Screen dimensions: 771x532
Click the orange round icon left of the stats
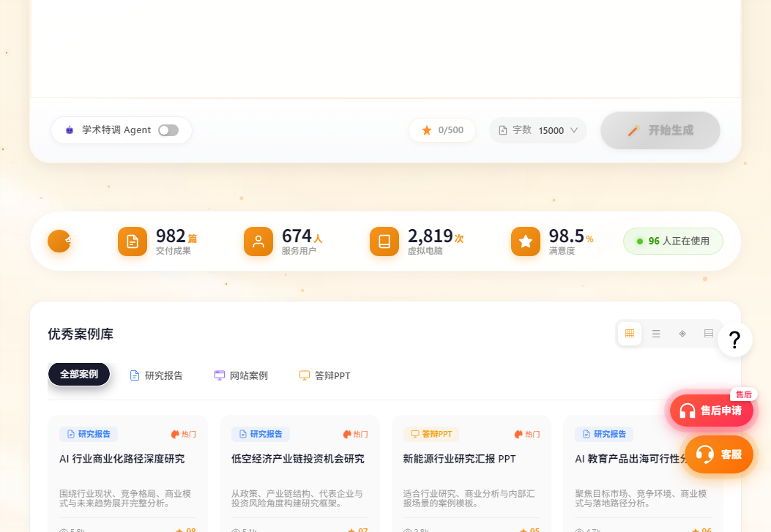(59, 241)
